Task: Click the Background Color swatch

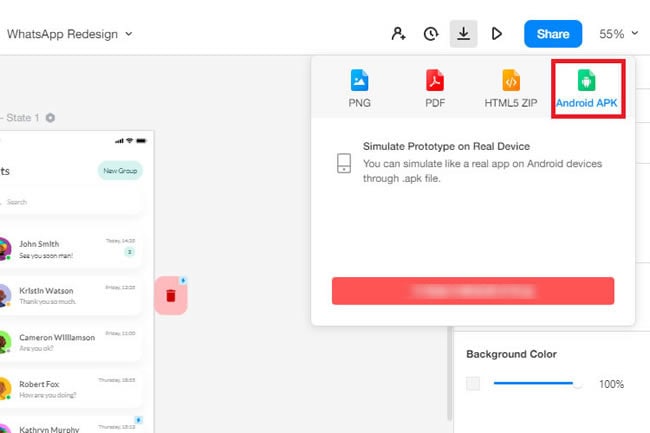Action: point(473,384)
